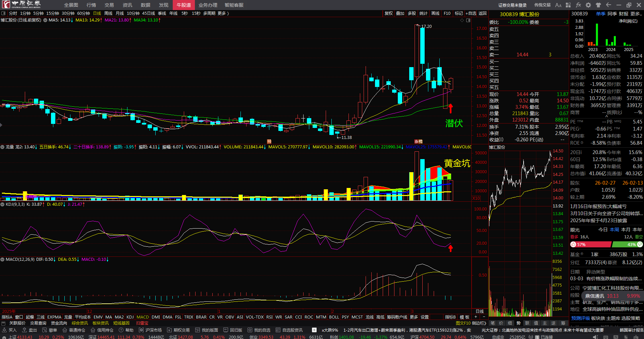
Task: Toggle 画线 drawing tools
Action: (435, 13)
